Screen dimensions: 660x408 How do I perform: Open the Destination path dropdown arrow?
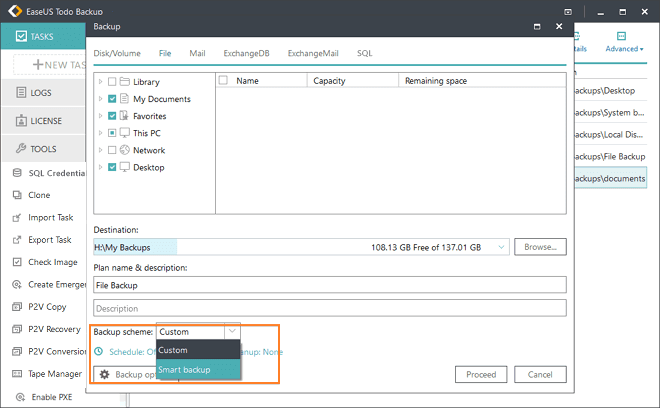[x=501, y=247]
